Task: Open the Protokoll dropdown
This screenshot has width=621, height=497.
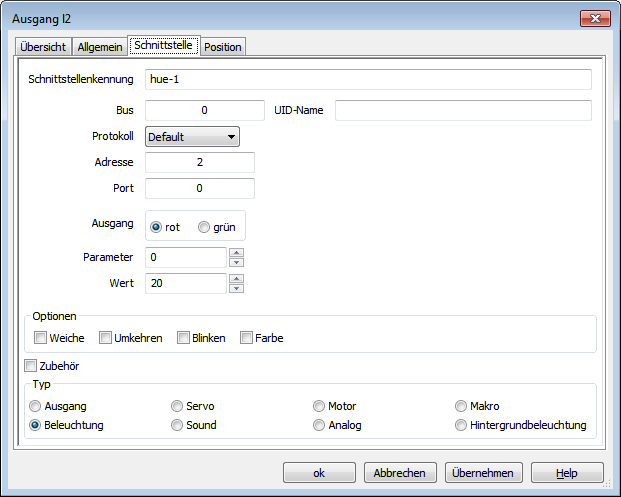Action: click(x=192, y=136)
